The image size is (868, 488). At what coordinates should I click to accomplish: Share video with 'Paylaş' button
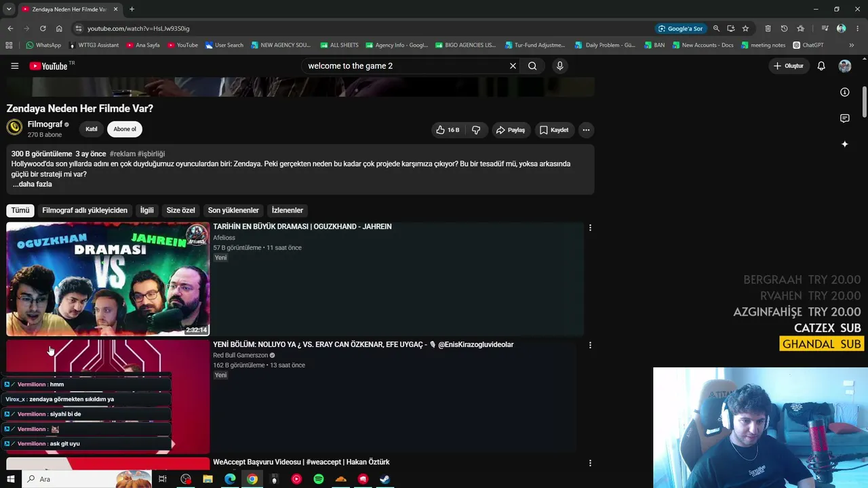click(510, 130)
